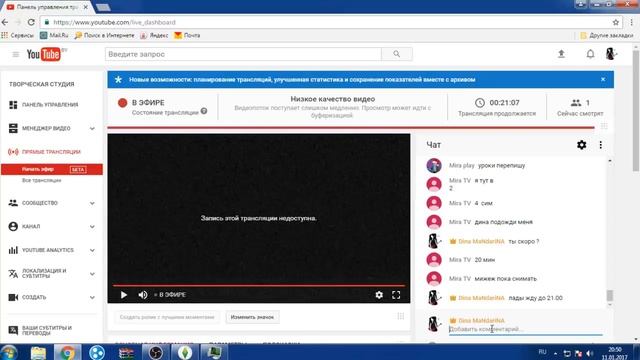Open Ваши субтитры и переводы
Image resolution: width=640 pixels, height=360 pixels.
click(47, 330)
